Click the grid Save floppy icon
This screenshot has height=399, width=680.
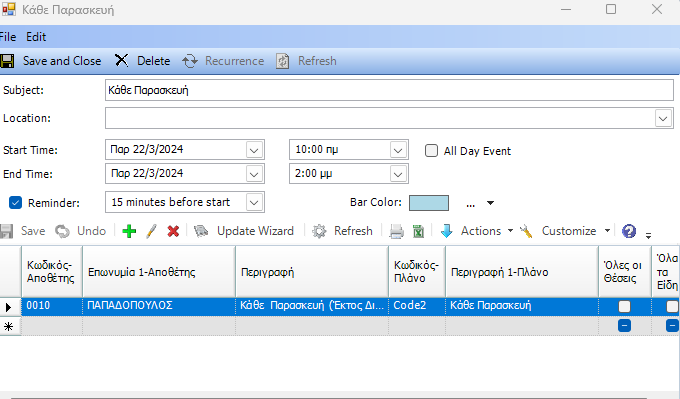pos(6,231)
